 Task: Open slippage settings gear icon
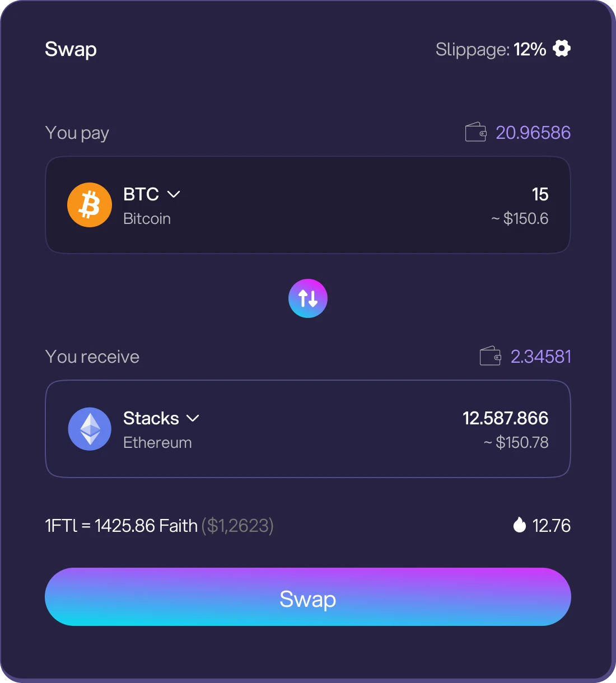pyautogui.click(x=561, y=49)
